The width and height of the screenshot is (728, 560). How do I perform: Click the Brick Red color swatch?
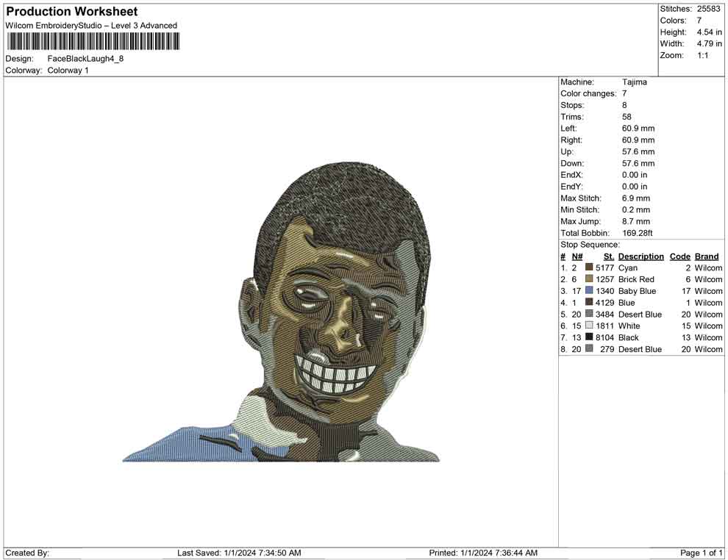point(589,279)
